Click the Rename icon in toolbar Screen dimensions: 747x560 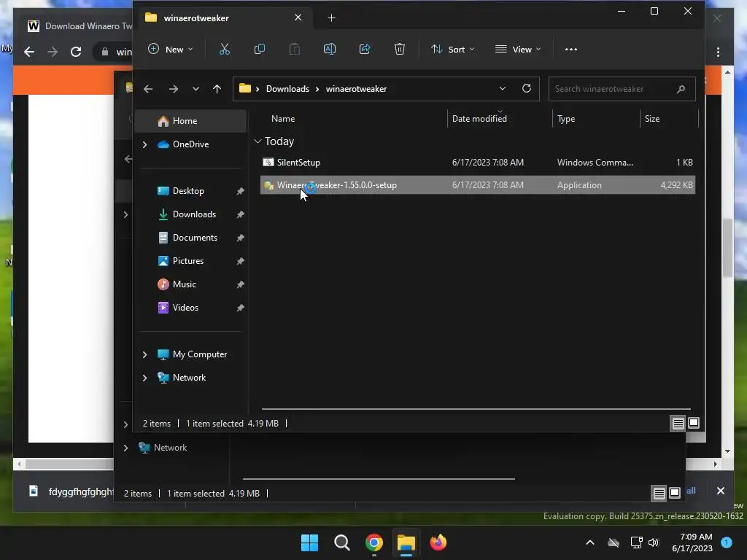click(x=330, y=49)
